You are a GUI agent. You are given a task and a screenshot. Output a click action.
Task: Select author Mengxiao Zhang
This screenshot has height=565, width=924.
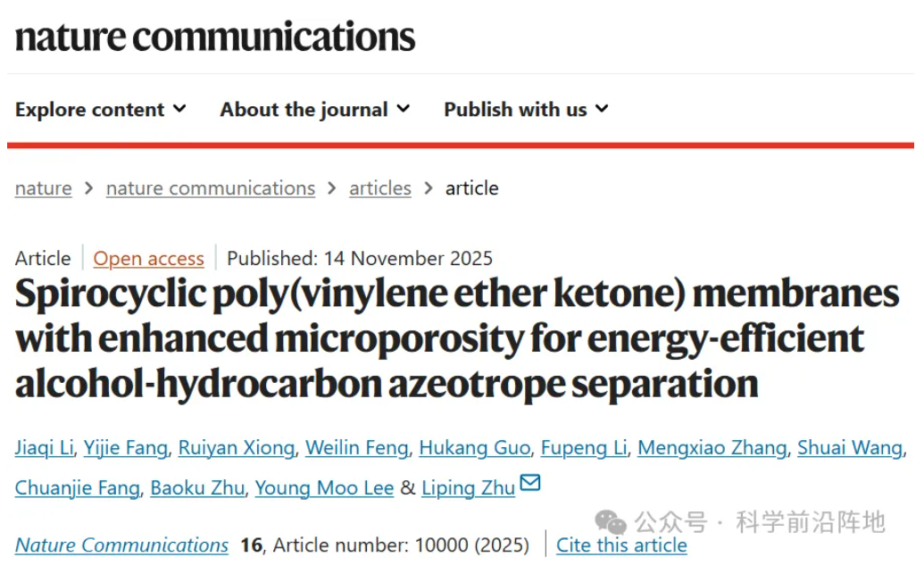712,448
